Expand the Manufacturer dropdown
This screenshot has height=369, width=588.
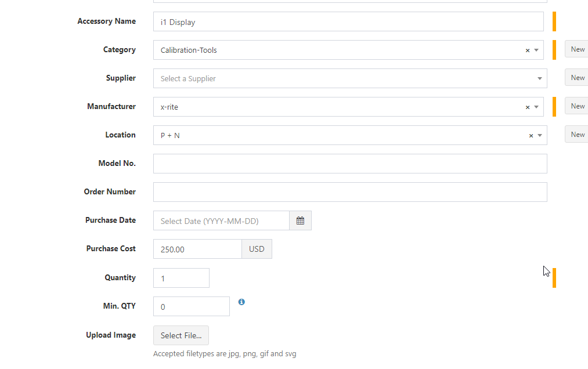(537, 107)
